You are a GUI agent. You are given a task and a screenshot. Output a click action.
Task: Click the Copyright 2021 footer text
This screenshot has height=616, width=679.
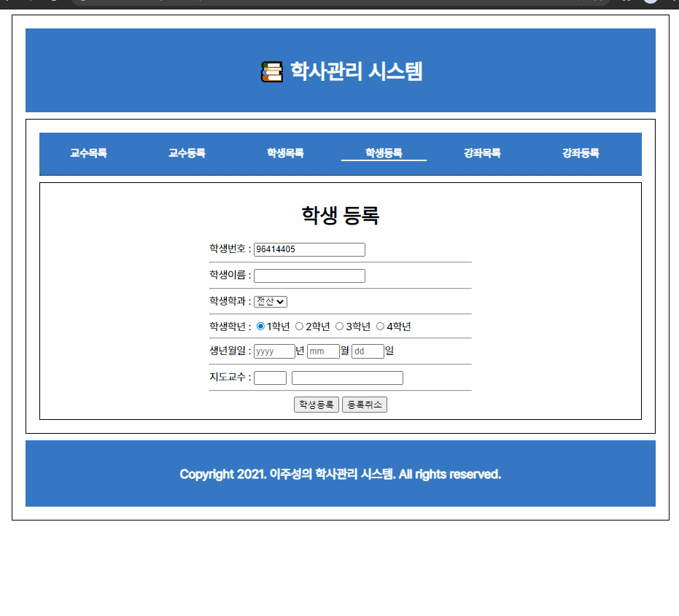coord(341,474)
